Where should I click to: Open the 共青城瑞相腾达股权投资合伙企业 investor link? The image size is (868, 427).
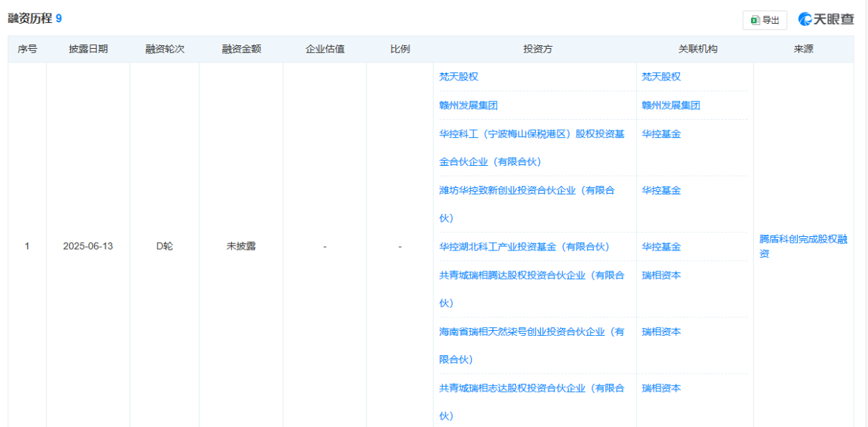coord(532,275)
